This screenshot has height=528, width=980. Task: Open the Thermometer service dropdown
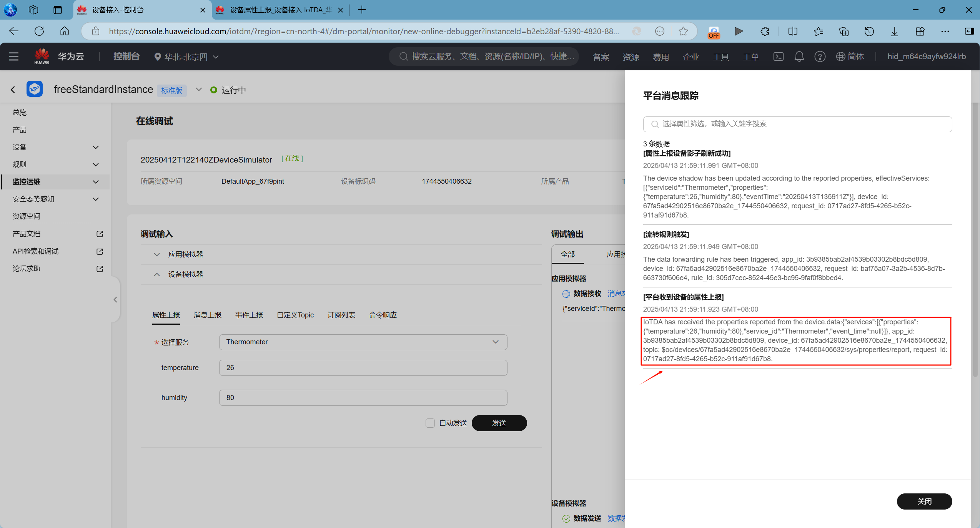click(x=363, y=342)
